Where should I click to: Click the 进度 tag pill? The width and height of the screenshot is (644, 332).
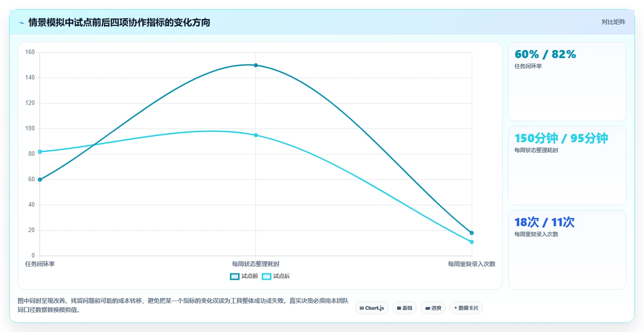pos(433,308)
